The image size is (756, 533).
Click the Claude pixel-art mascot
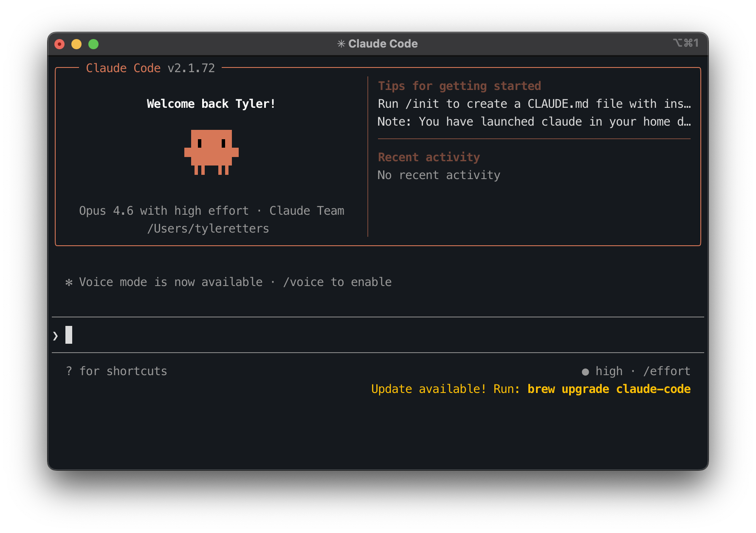click(x=211, y=152)
